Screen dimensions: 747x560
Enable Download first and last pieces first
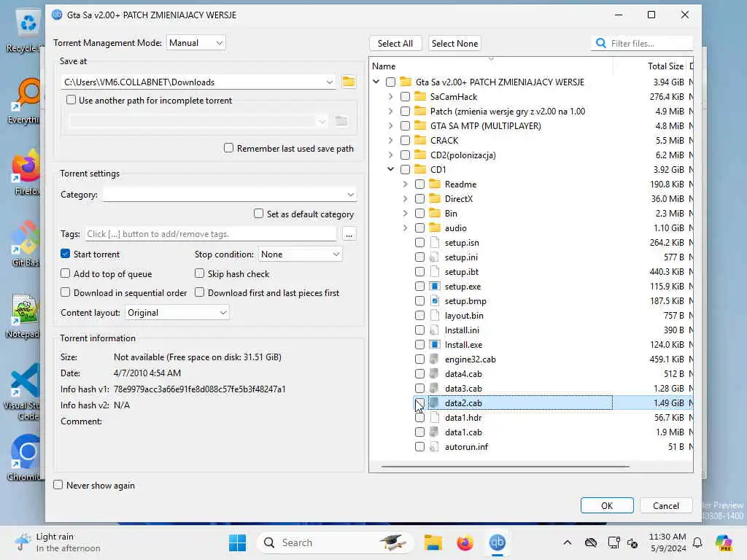click(x=200, y=292)
